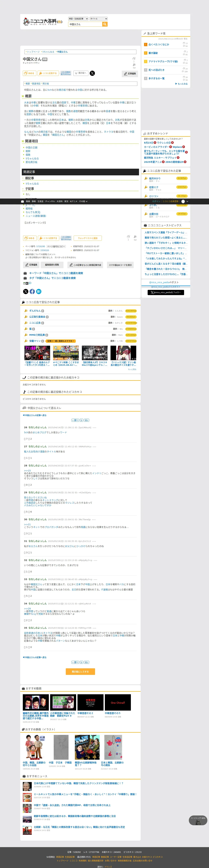Viewport: 209px width, 868px height.
Task: Click the upper 中国父さんの記事へ戻る link
Action: pyautogui.click(x=35, y=415)
